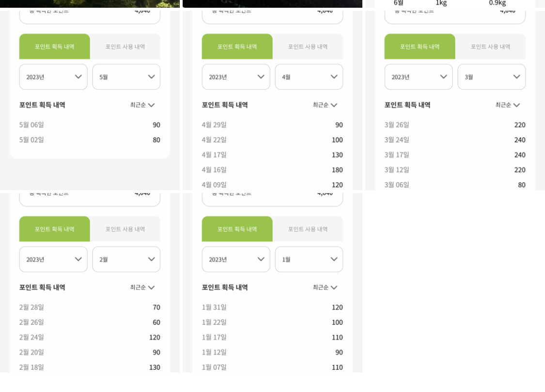545x392 pixels.
Task: Open the 5월 month dropdown
Action: click(126, 77)
